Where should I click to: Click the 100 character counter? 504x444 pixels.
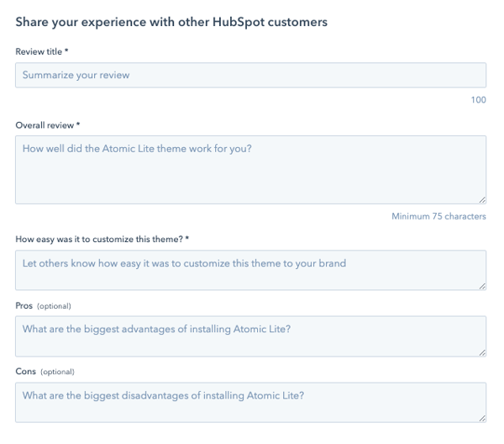click(478, 100)
